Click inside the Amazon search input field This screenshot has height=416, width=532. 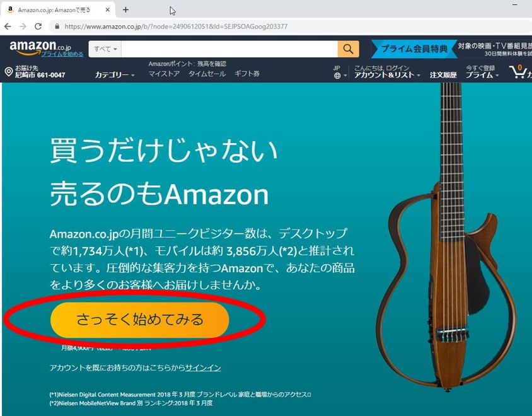(229, 49)
